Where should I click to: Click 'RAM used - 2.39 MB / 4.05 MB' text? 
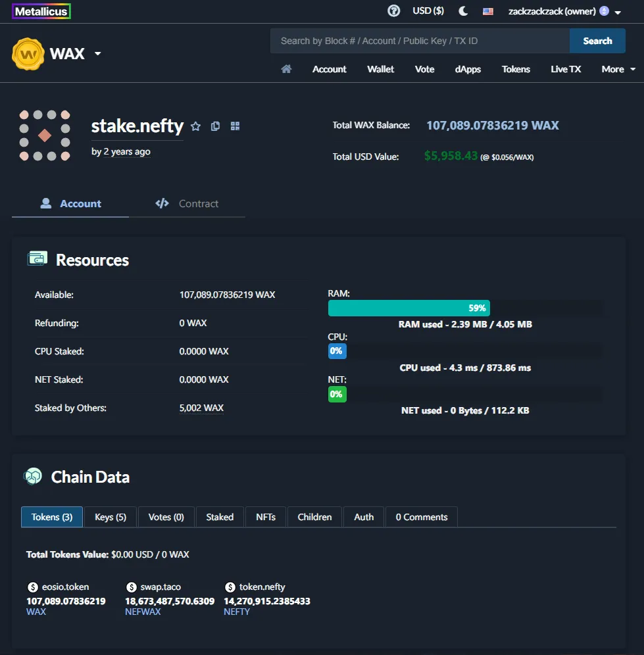tap(465, 324)
